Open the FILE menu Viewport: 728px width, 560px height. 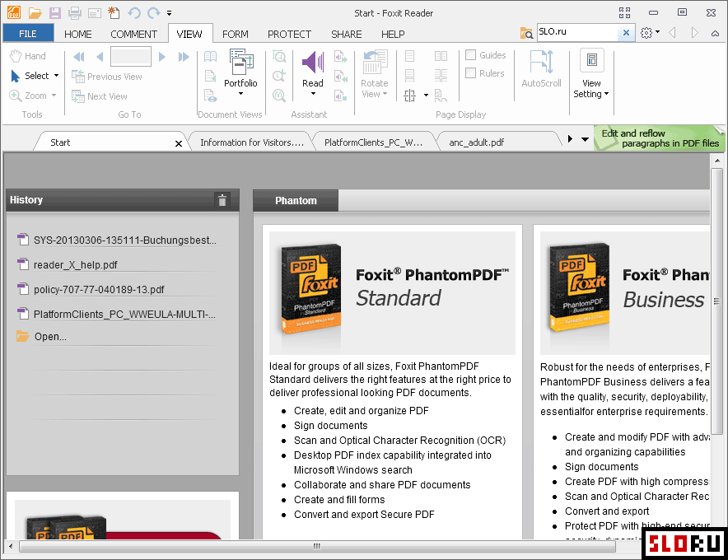[28, 34]
